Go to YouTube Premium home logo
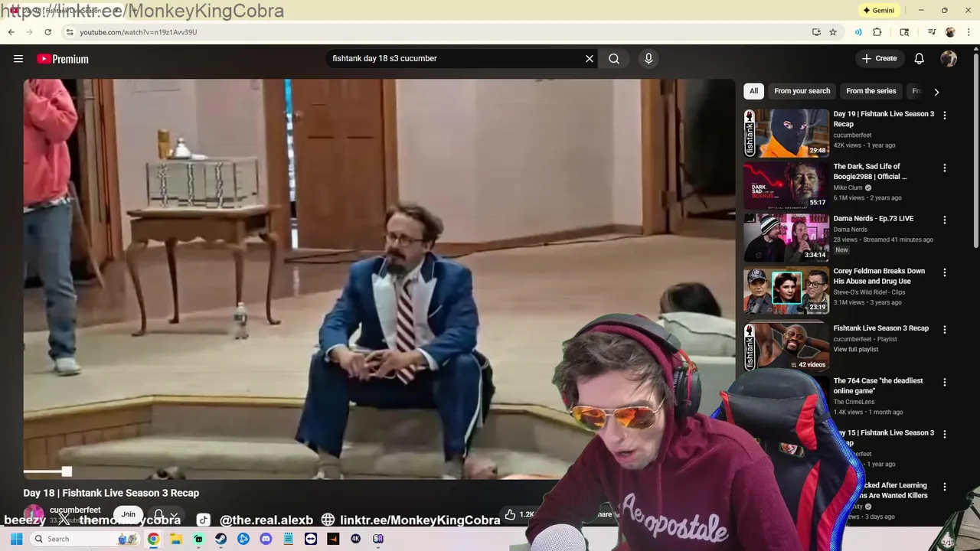 (x=63, y=59)
